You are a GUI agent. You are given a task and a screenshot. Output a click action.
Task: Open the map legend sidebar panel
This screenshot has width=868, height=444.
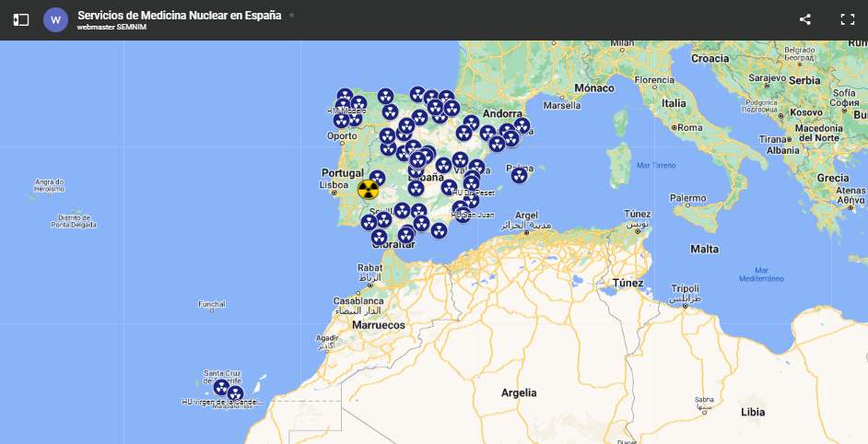click(21, 19)
